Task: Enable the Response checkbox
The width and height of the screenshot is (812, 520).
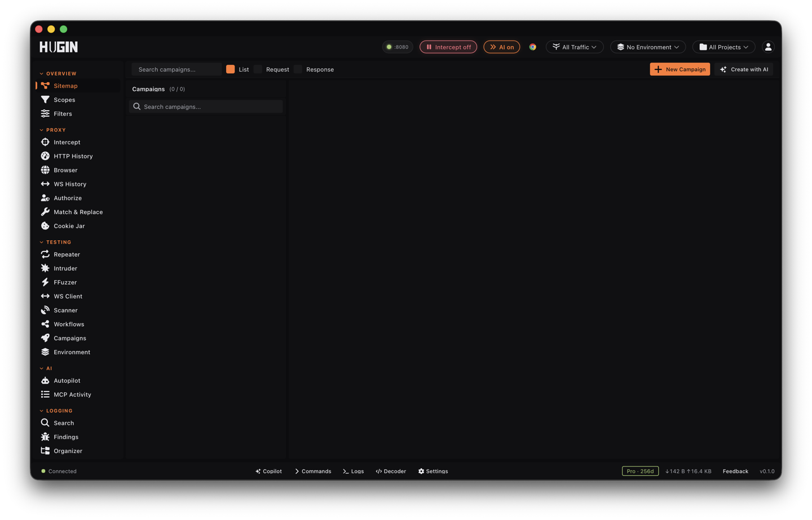Action: coord(298,69)
